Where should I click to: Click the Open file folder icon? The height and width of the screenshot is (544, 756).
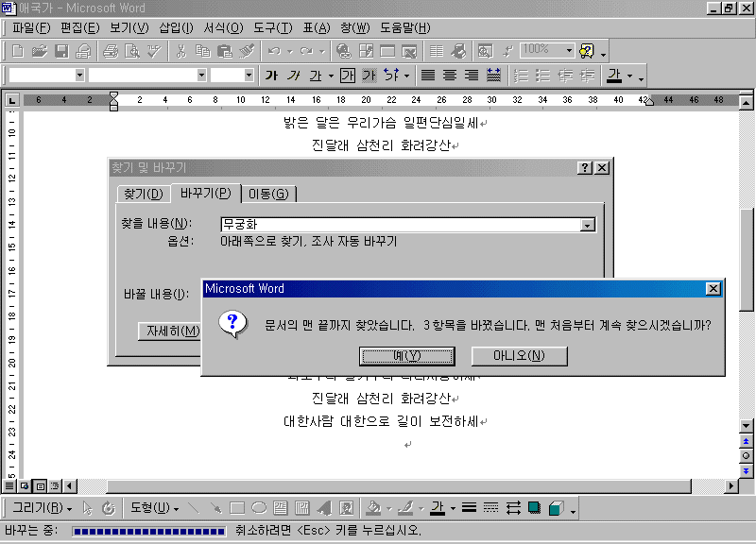[x=40, y=51]
